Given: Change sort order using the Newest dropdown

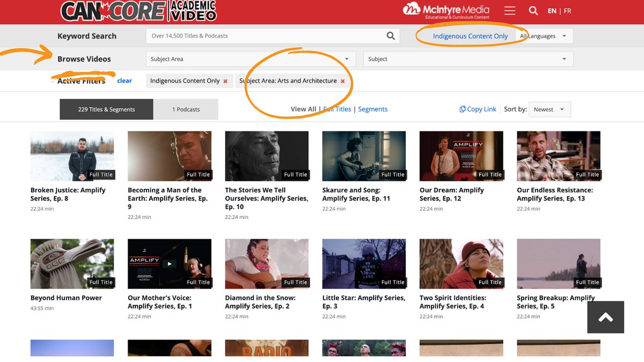Looking at the screenshot, I should pyautogui.click(x=548, y=109).
